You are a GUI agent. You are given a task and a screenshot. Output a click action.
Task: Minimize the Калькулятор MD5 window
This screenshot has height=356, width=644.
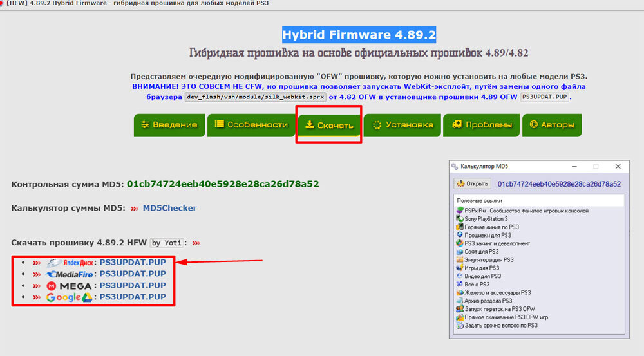(574, 166)
